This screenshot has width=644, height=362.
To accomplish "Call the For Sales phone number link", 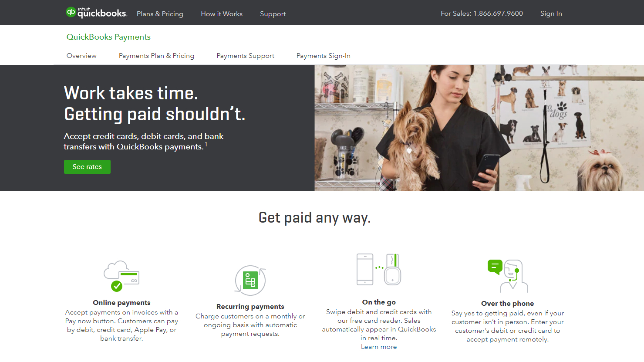I will pyautogui.click(x=482, y=14).
